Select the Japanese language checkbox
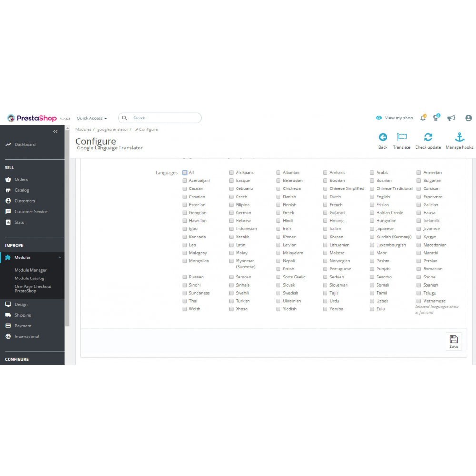 coord(372,229)
